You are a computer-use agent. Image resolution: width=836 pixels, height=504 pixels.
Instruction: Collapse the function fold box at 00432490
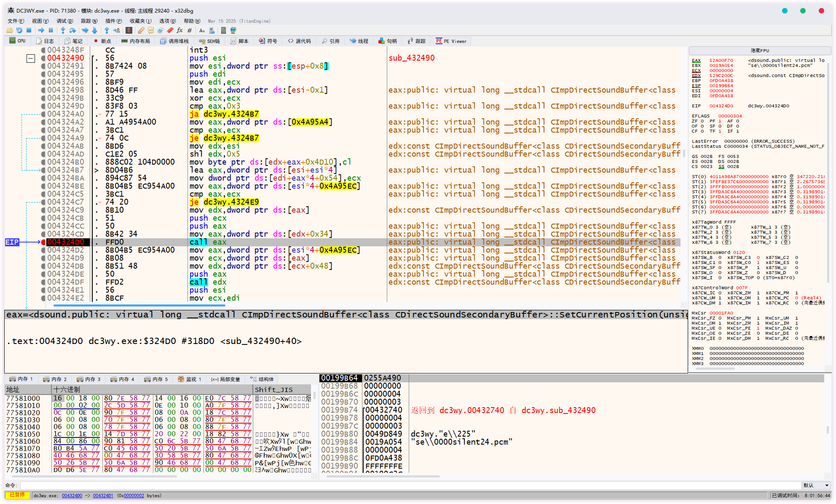click(31, 58)
